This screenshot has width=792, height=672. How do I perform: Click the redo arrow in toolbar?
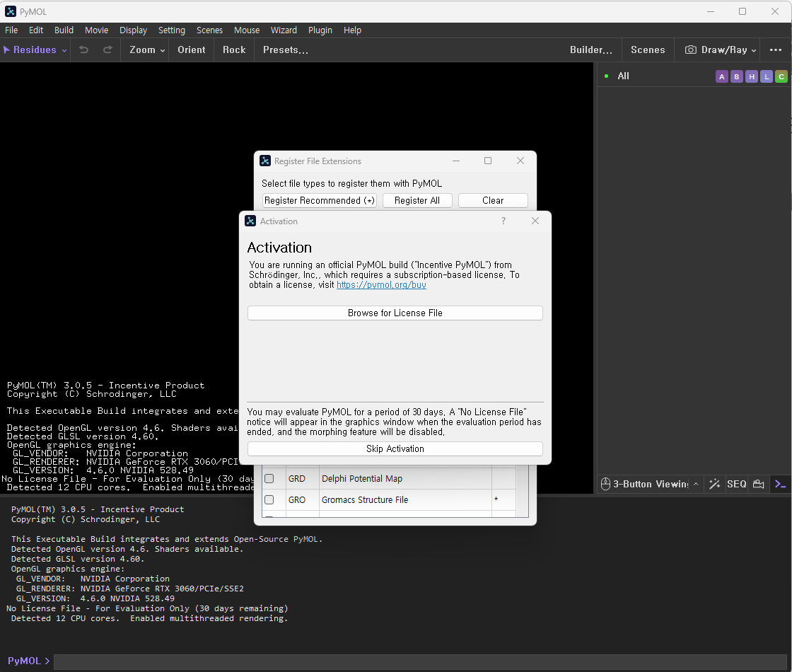(107, 50)
